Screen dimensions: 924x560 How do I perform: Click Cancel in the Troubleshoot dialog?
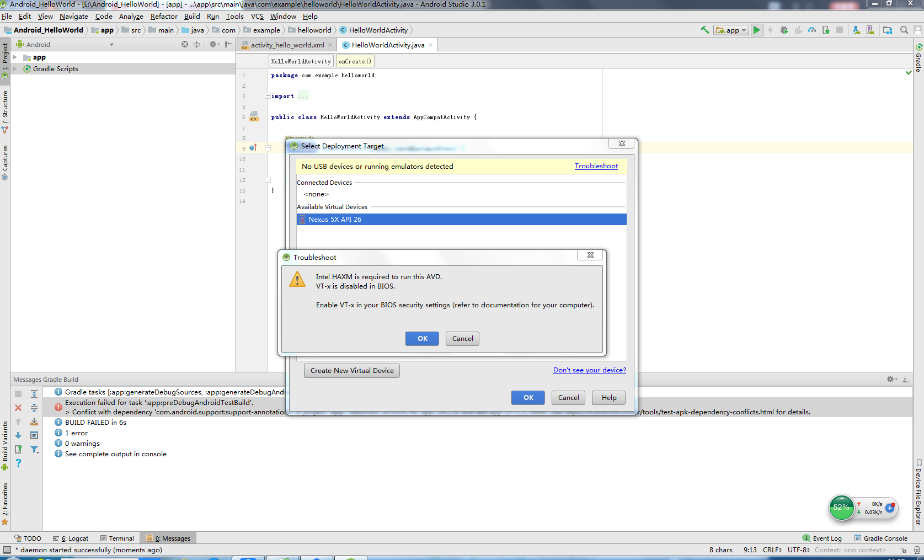click(x=462, y=339)
